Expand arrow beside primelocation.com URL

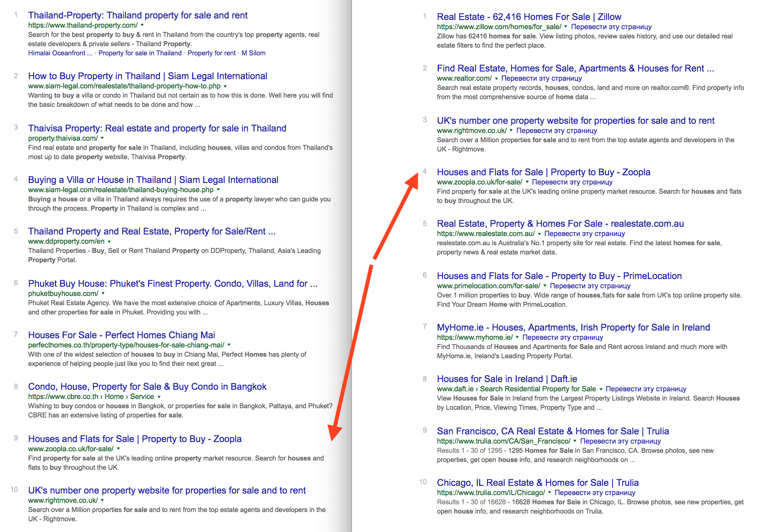click(x=545, y=286)
